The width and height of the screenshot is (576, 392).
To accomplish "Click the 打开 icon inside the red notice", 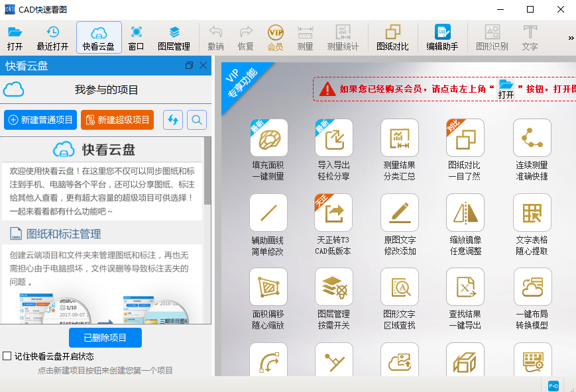I will click(506, 89).
